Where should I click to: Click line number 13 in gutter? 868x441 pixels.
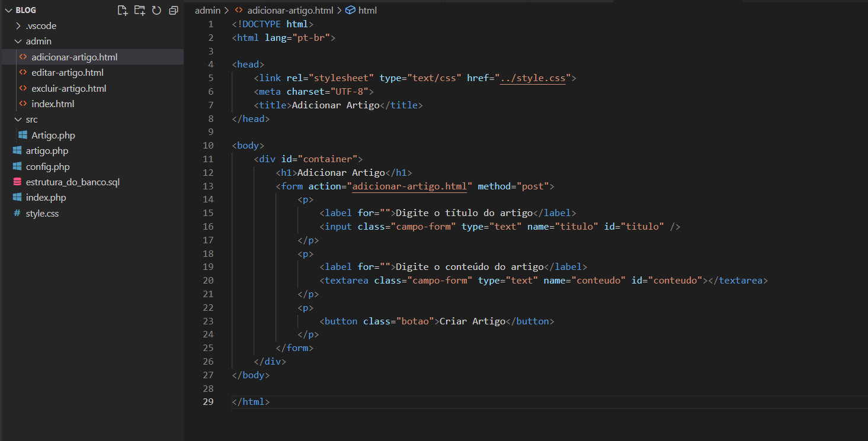[207, 186]
